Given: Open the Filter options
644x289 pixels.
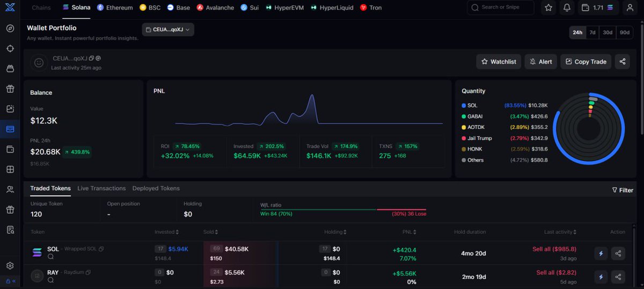Looking at the screenshot, I should pos(623,190).
